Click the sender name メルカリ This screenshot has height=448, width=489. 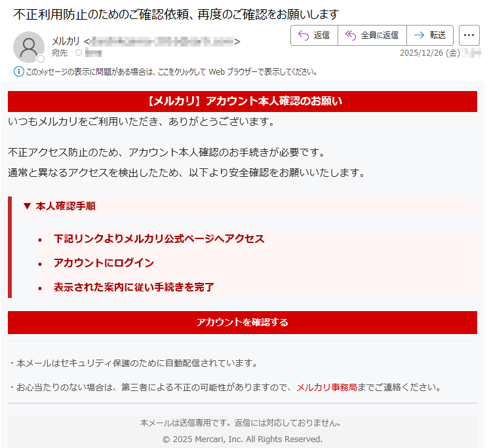click(x=66, y=41)
